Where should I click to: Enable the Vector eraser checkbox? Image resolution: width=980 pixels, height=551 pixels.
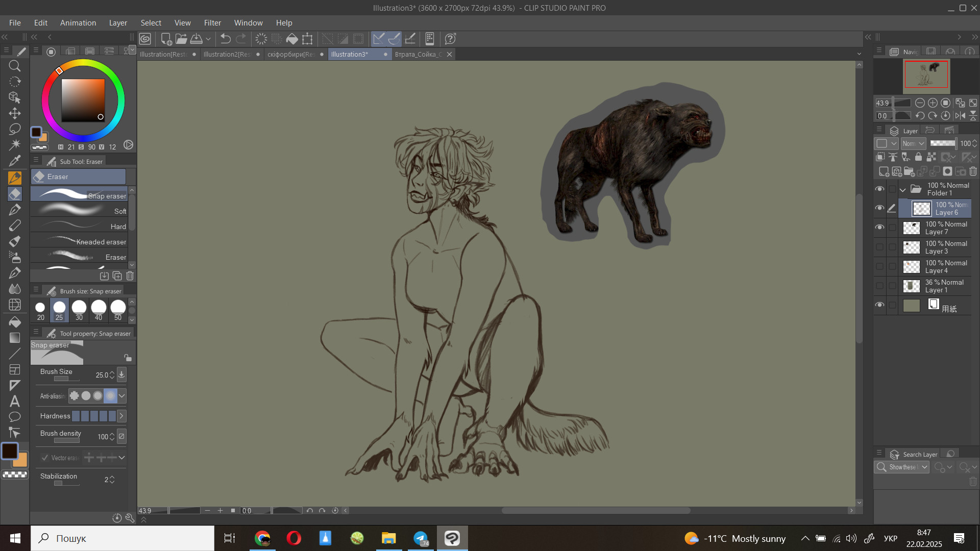45,458
